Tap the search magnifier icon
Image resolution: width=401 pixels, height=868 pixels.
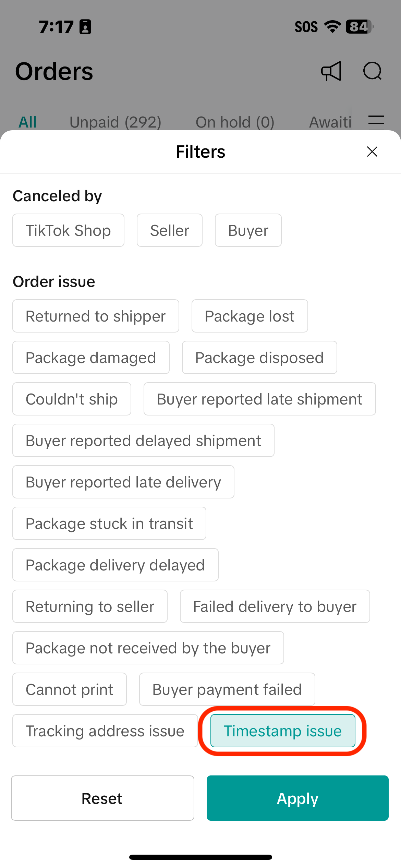pos(372,71)
